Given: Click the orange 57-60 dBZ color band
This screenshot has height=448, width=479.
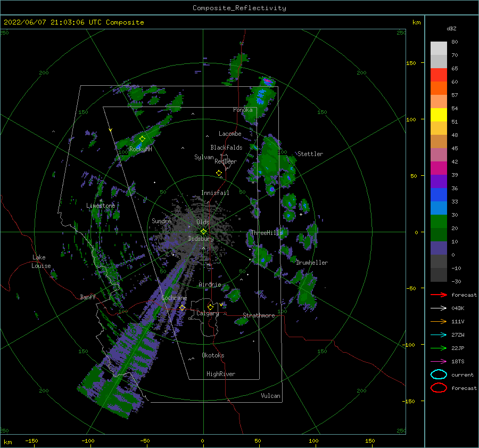Looking at the screenshot, I should [439, 88].
